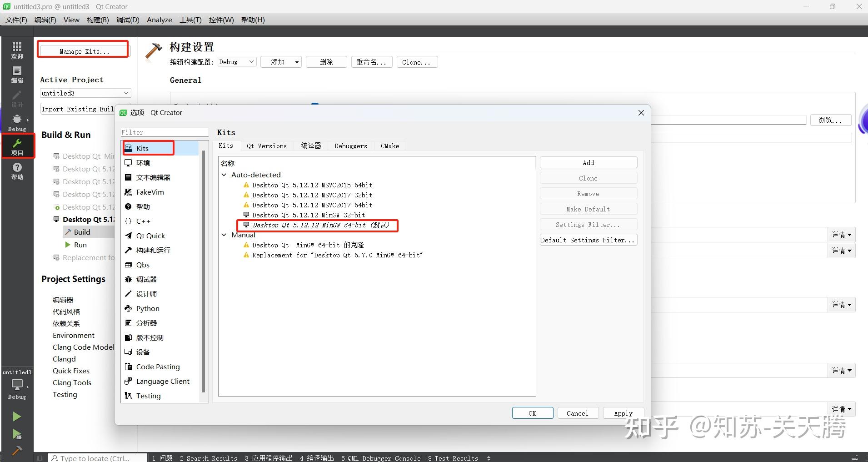
Task: Switch to the Qt Versions tab
Action: [x=266, y=146]
